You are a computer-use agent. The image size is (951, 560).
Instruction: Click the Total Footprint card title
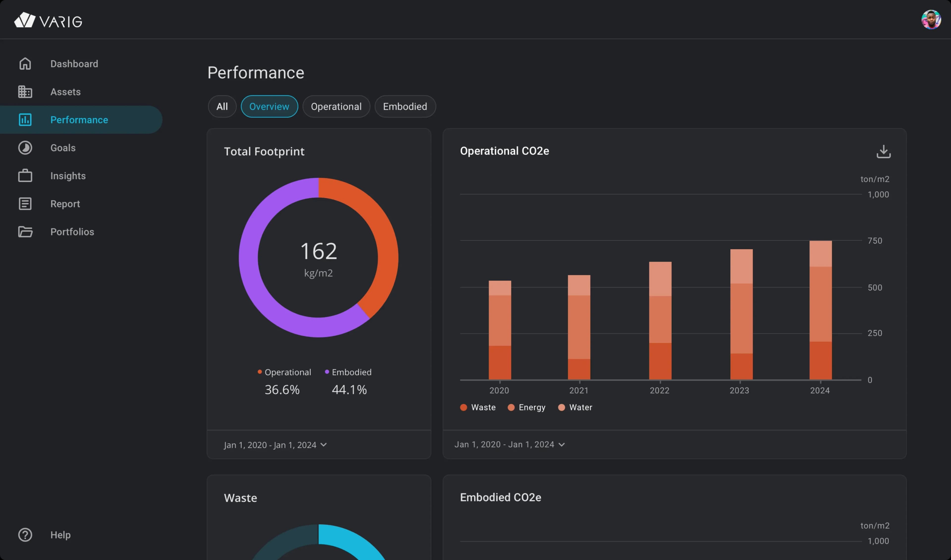coord(264,151)
